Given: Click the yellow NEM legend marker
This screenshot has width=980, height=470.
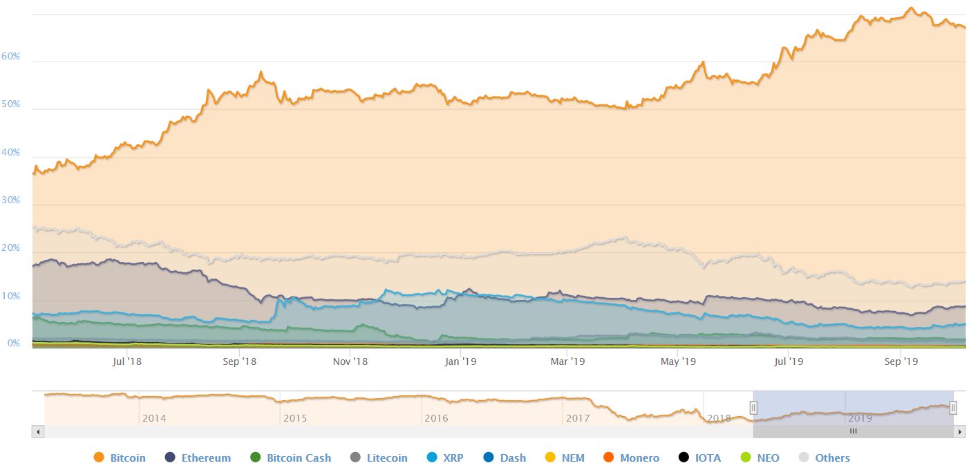Looking at the screenshot, I should point(551,458).
